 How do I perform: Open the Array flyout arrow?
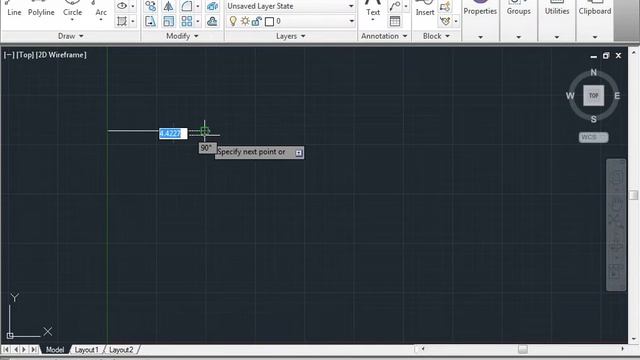[x=198, y=21]
